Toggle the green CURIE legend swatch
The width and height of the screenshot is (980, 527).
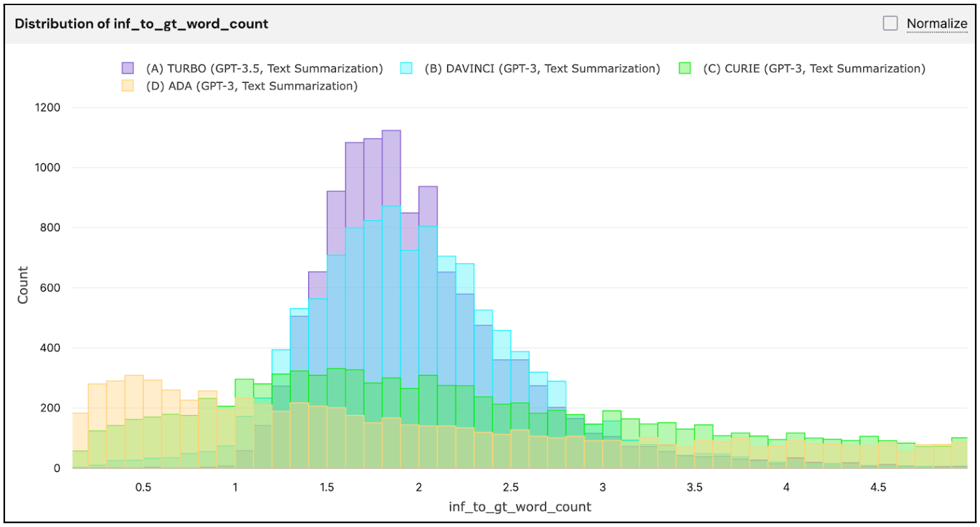(685, 68)
